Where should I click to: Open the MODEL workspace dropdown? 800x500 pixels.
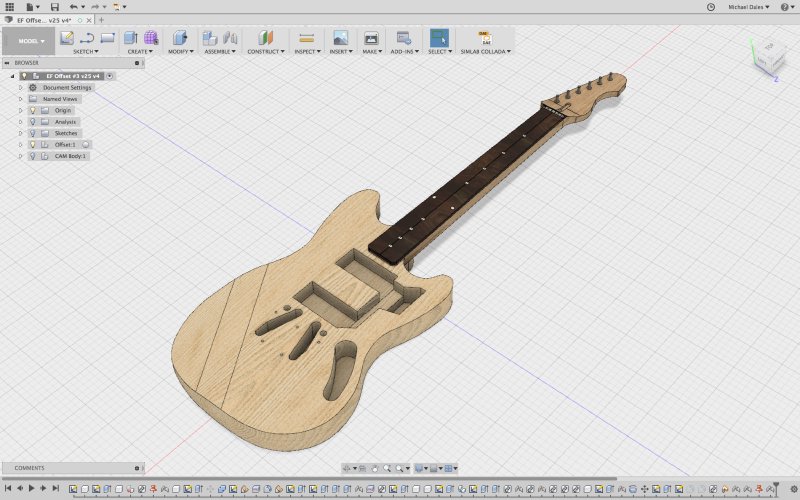[x=29, y=41]
